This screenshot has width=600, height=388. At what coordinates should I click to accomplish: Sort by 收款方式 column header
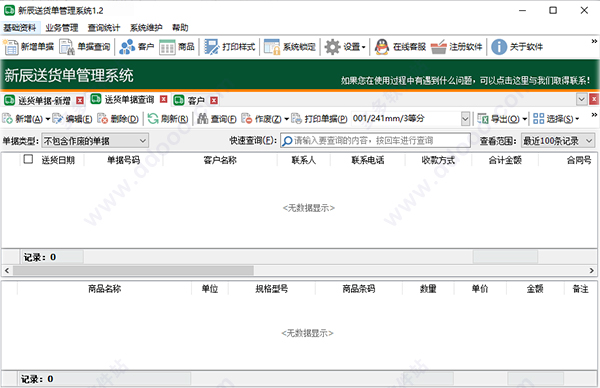438,160
